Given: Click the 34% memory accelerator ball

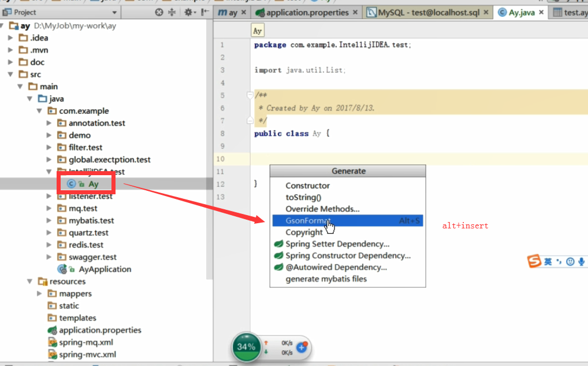Looking at the screenshot, I should (x=246, y=347).
